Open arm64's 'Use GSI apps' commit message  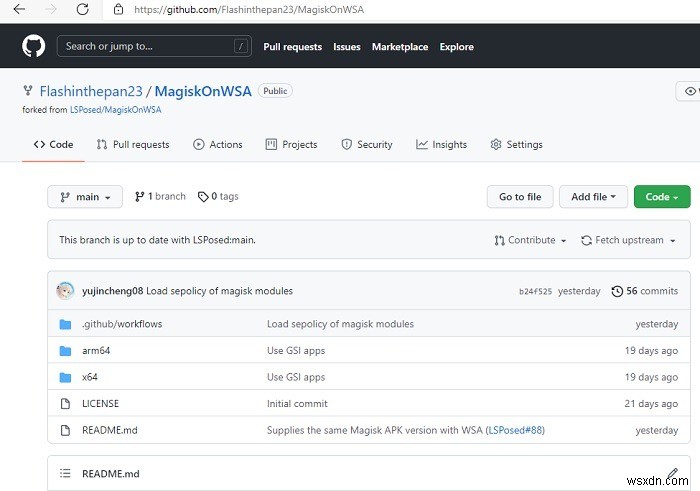point(296,351)
